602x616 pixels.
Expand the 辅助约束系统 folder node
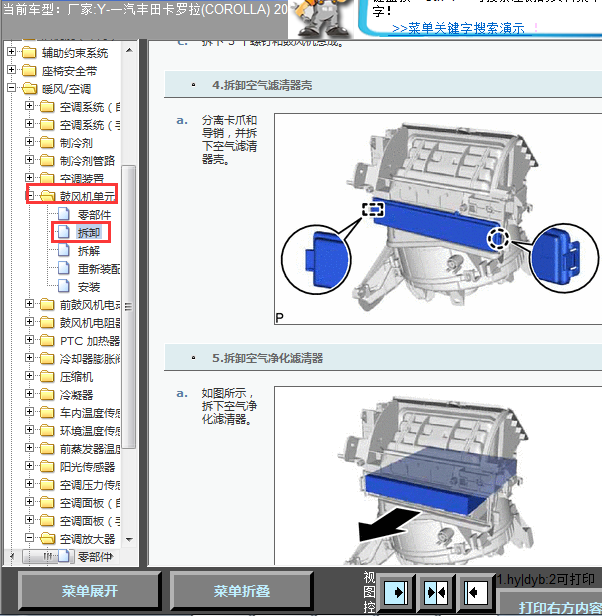12,51
